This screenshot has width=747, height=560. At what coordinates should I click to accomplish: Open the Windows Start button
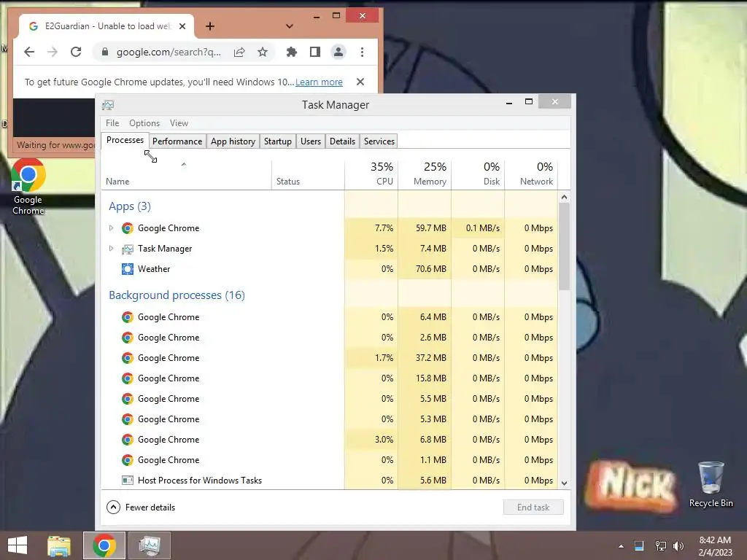(x=18, y=545)
